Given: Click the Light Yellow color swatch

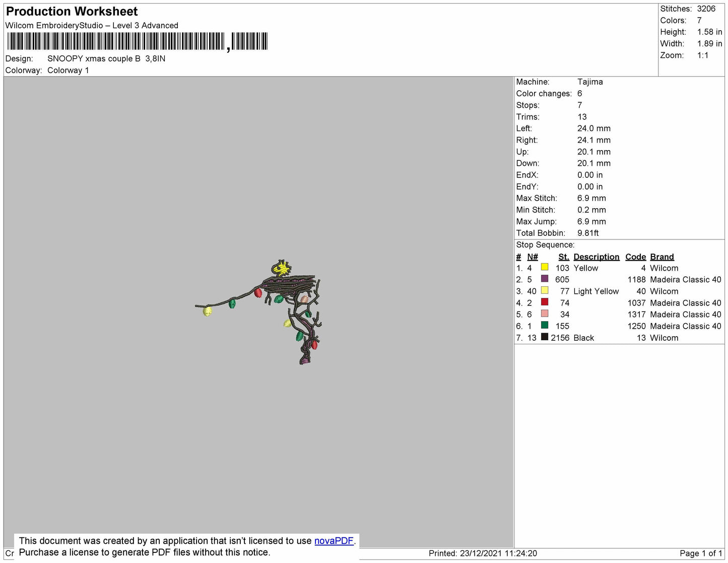Looking at the screenshot, I should coord(545,290).
